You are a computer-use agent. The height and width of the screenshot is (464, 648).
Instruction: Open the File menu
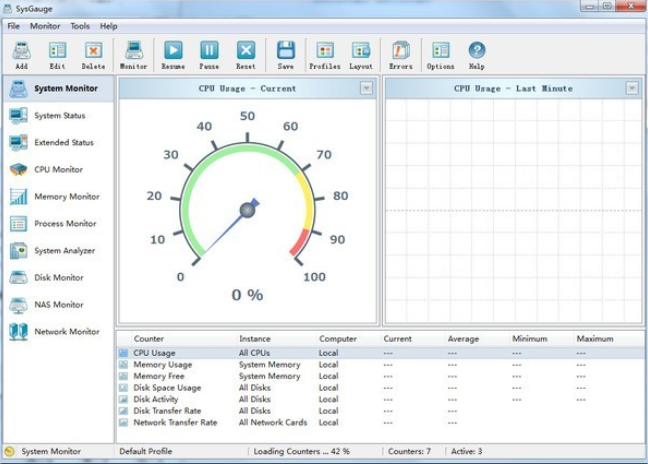[x=14, y=26]
